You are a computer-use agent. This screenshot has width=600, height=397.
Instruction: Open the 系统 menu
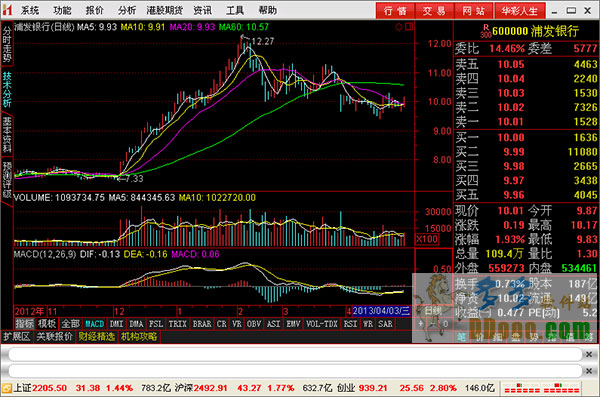(x=30, y=10)
